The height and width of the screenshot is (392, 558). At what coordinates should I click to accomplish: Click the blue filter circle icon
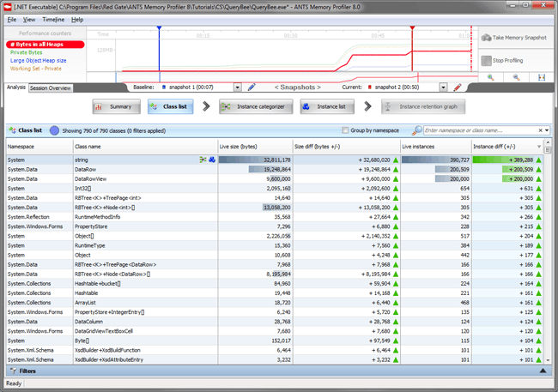[x=55, y=130]
